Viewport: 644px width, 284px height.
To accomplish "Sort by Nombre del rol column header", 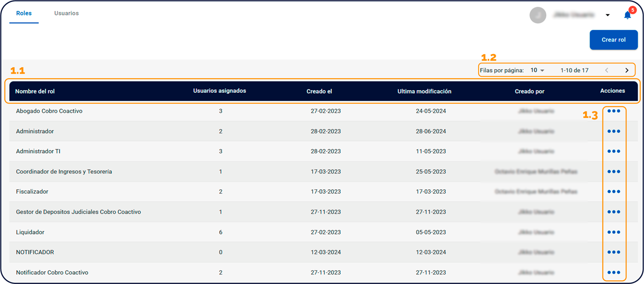I will (38, 92).
